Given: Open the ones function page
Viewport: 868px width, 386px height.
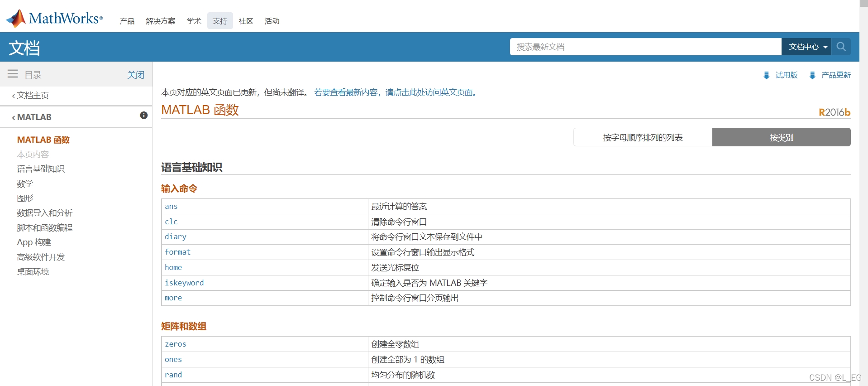Looking at the screenshot, I should point(173,359).
